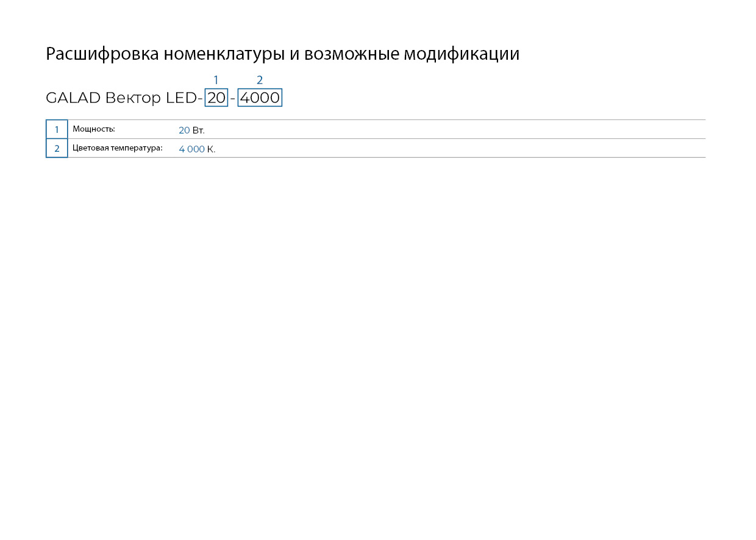
Task: Click the word "модификации" in the heading
Action: coord(462,54)
